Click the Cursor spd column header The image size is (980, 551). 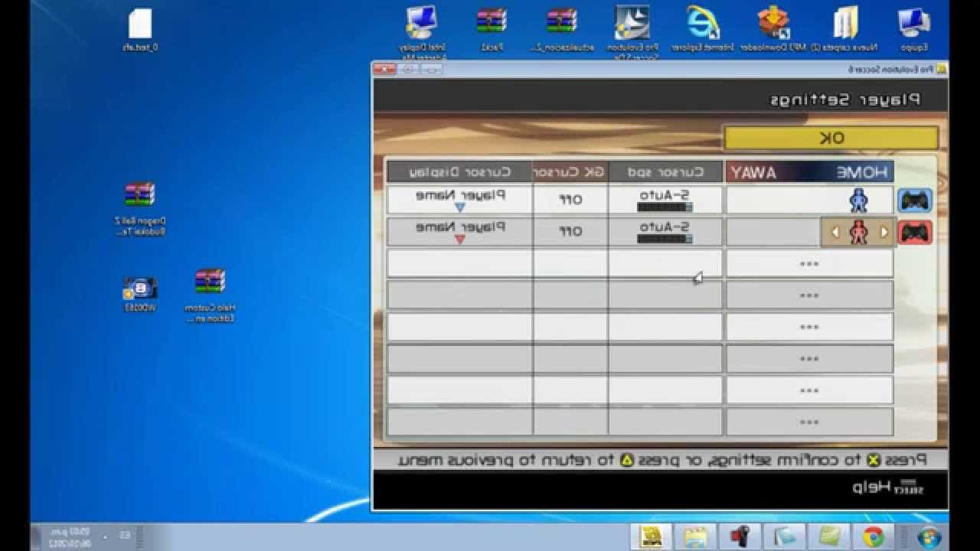tap(665, 172)
